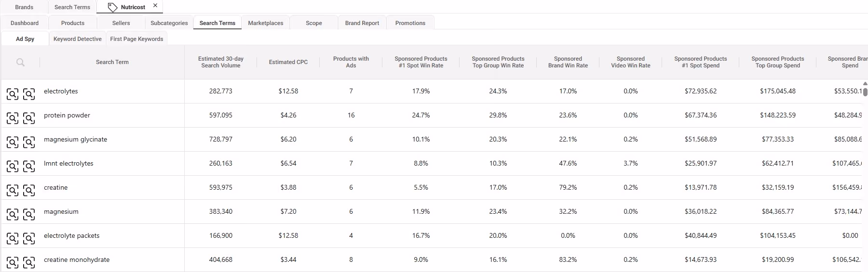
Task: Click first search icon beside creatine row
Action: coord(13,190)
